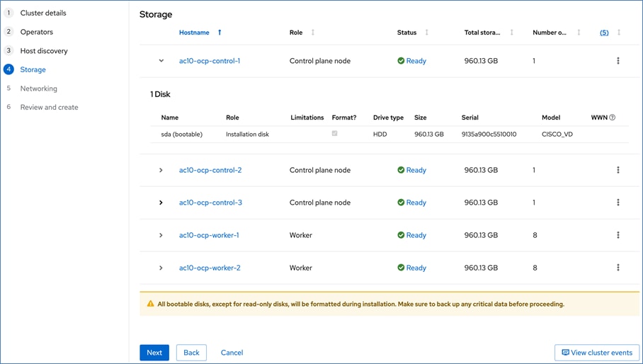This screenshot has height=364, width=643.
Task: Open the ac10-ocp-worker-1 hostname link
Action: (209, 235)
